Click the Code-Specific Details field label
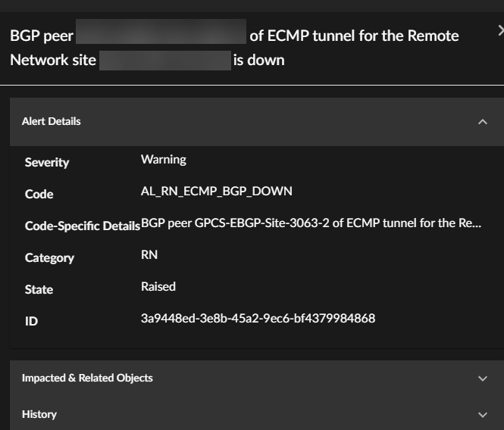Image resolution: width=504 pixels, height=430 pixels. (x=82, y=226)
